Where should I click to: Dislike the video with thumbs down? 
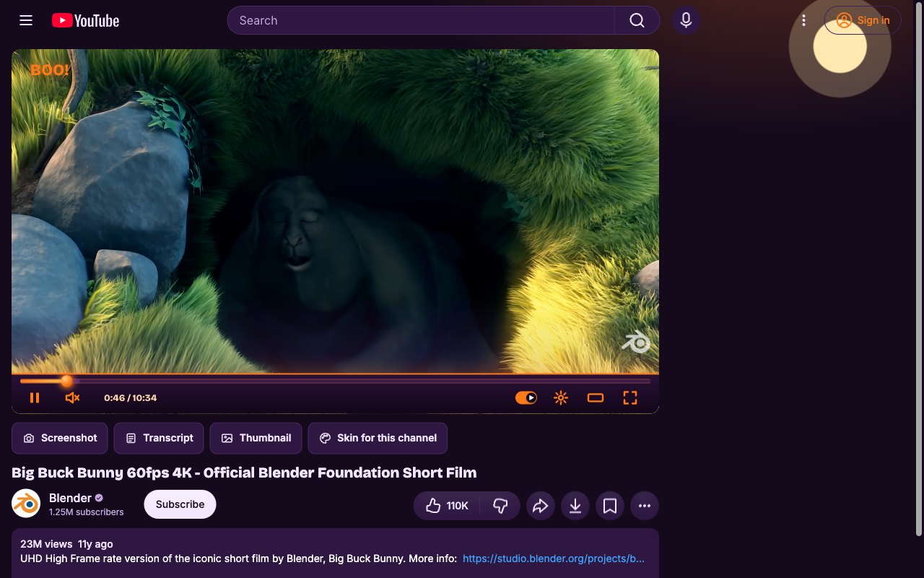click(500, 506)
